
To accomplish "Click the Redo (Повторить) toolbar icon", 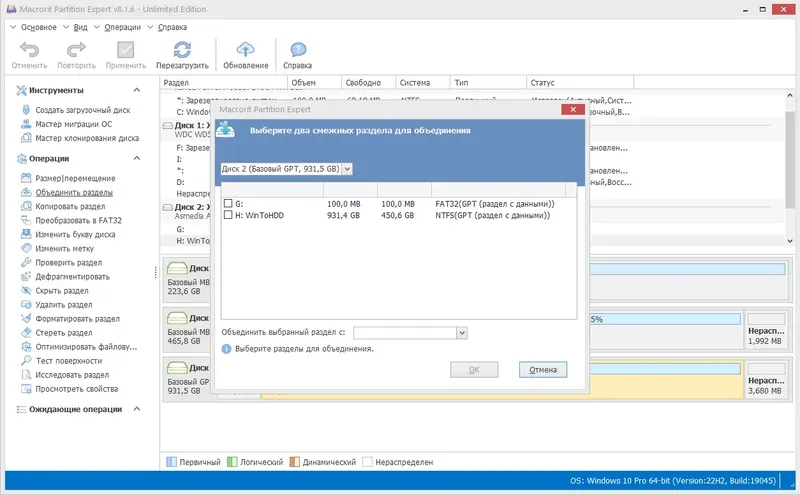I will point(76,50).
